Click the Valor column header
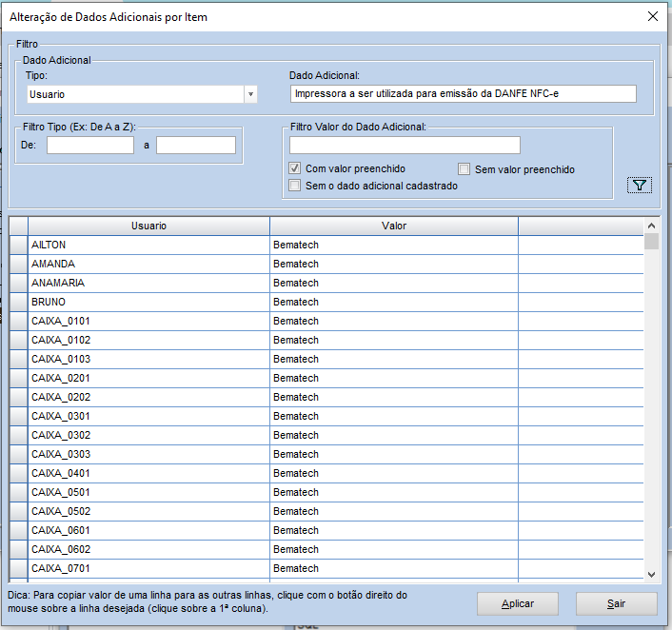672x630 pixels. tap(394, 226)
